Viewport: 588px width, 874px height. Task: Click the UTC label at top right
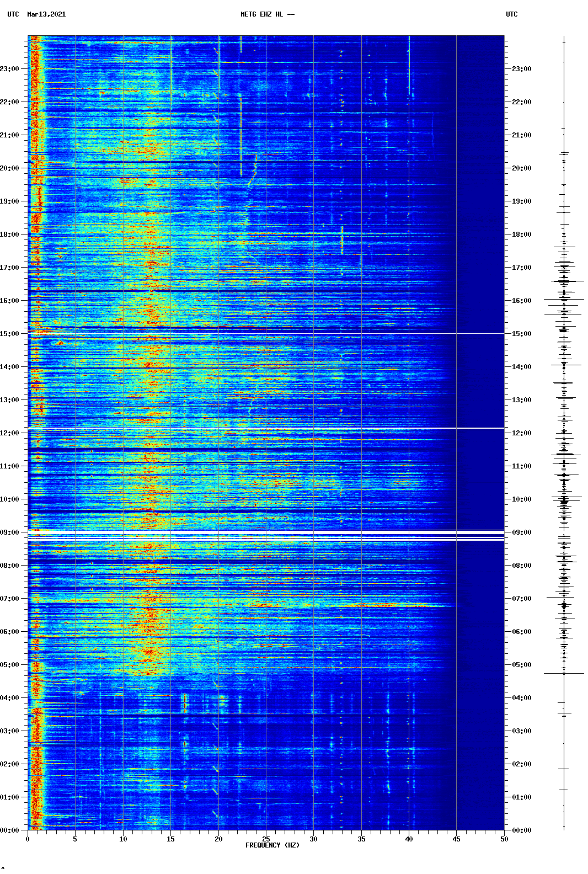point(511,14)
